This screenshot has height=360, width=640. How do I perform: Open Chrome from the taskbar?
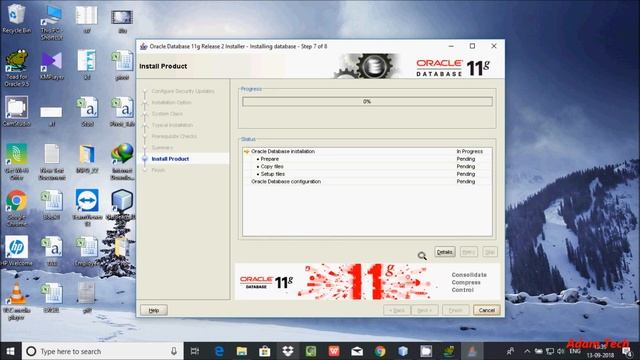tap(380, 351)
